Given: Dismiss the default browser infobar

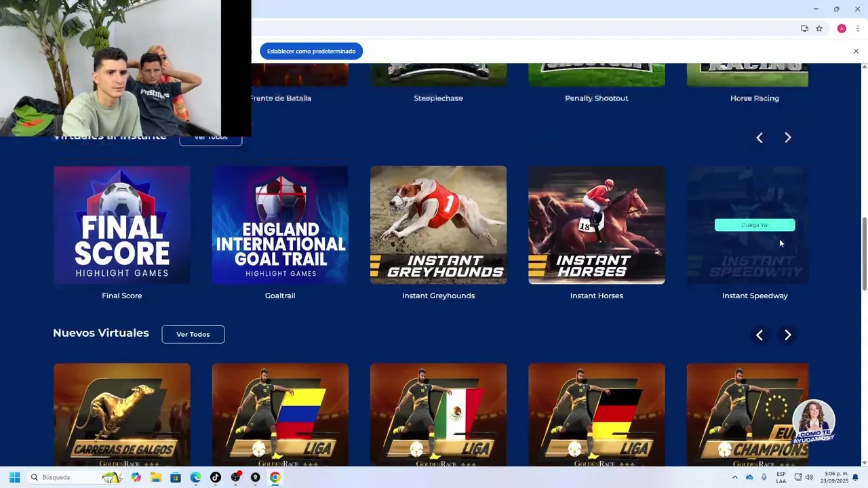Looking at the screenshot, I should pos(856,51).
